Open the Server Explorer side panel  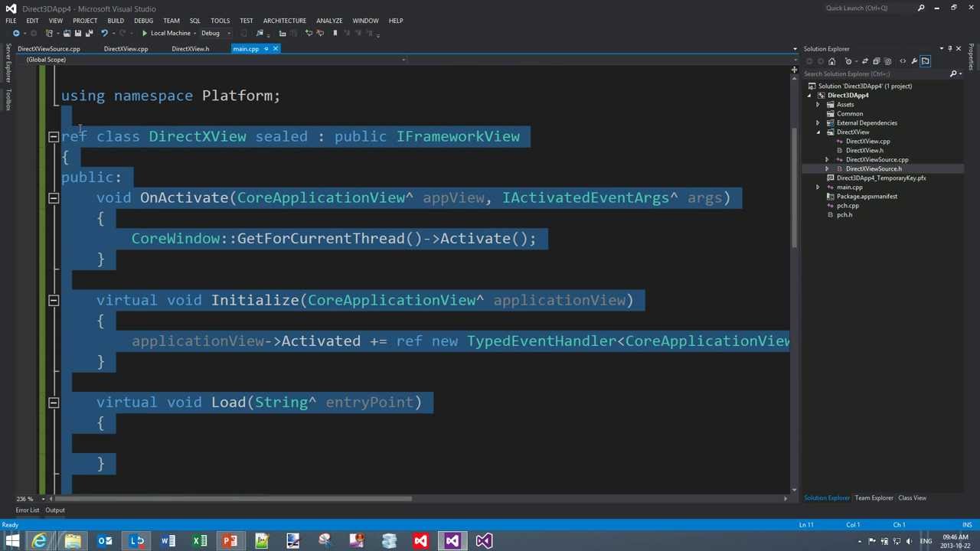pyautogui.click(x=8, y=63)
